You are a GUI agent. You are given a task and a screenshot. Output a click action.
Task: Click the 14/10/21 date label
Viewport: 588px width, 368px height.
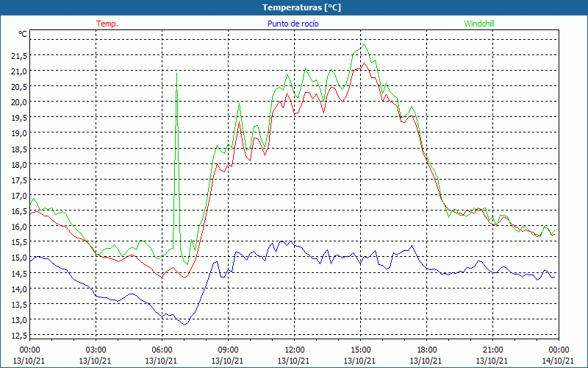click(558, 361)
